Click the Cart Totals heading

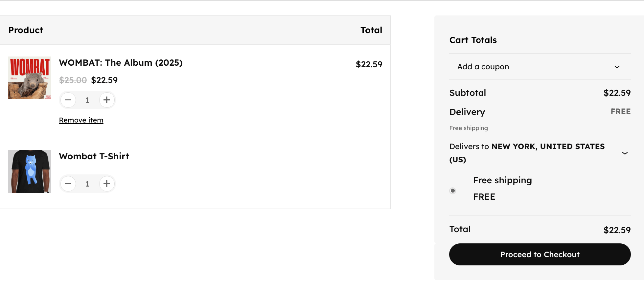point(473,40)
